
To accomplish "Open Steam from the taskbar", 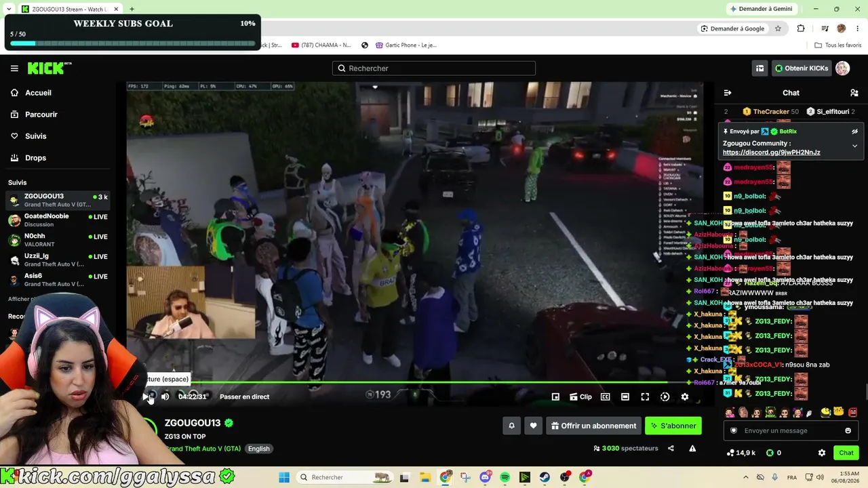I will point(545,477).
